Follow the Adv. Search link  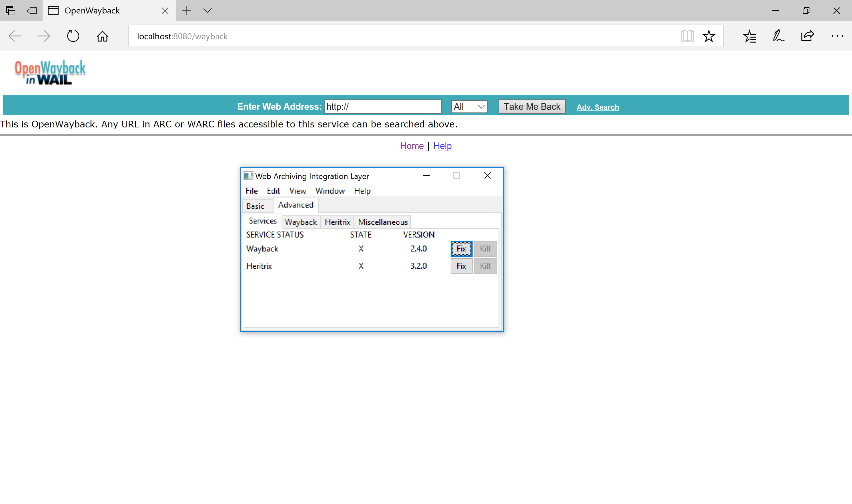[597, 107]
